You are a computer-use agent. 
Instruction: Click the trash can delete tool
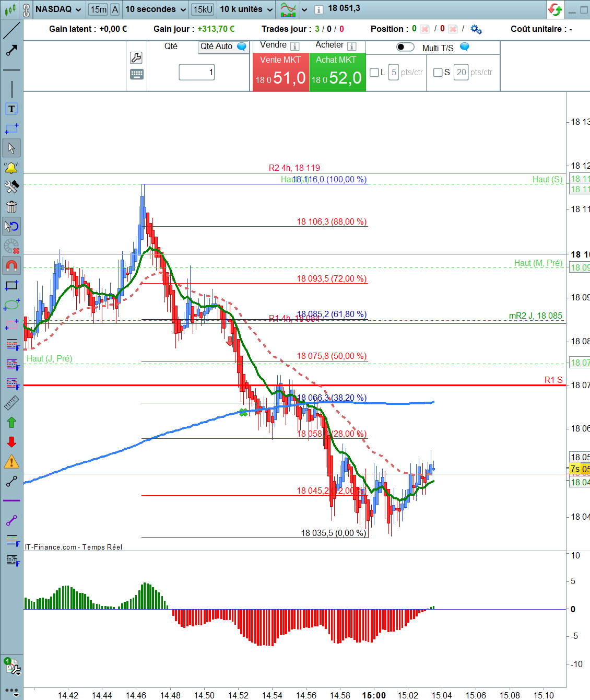[11, 207]
